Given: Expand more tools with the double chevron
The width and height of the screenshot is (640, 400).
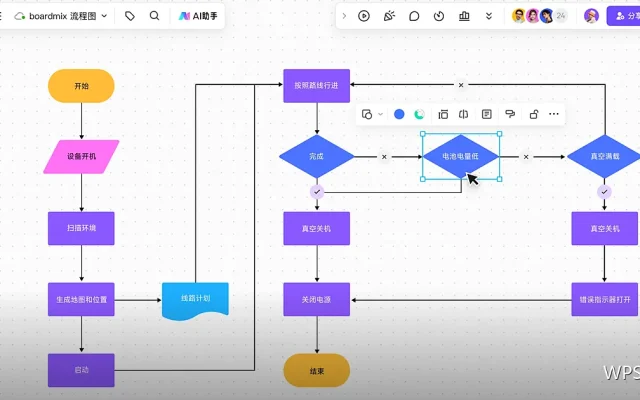Looking at the screenshot, I should pos(489,16).
